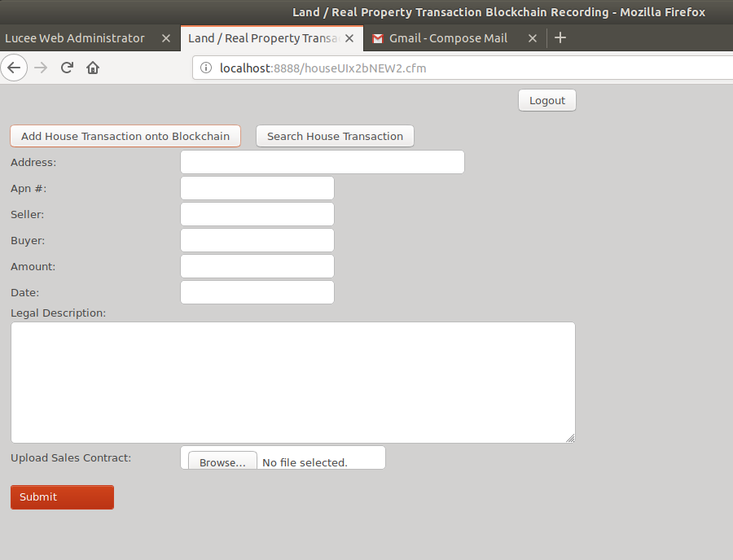Open Add House Transaction onto Blockchain
This screenshot has width=733, height=560.
tap(125, 136)
